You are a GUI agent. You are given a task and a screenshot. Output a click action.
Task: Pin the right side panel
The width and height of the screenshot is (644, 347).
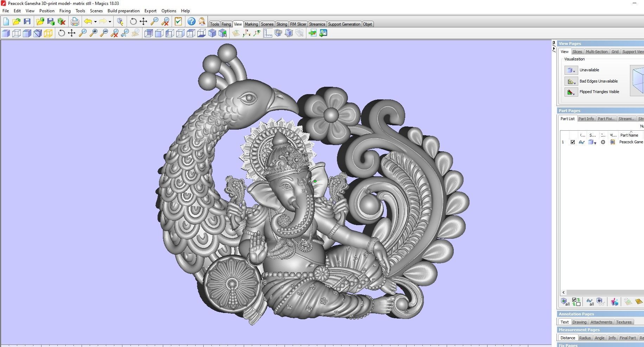[554, 43]
